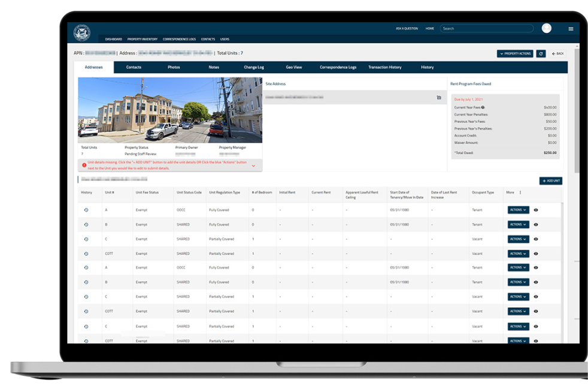Toggle eye icon for first unit A row
Screen dimensions: 588x392
pos(535,210)
